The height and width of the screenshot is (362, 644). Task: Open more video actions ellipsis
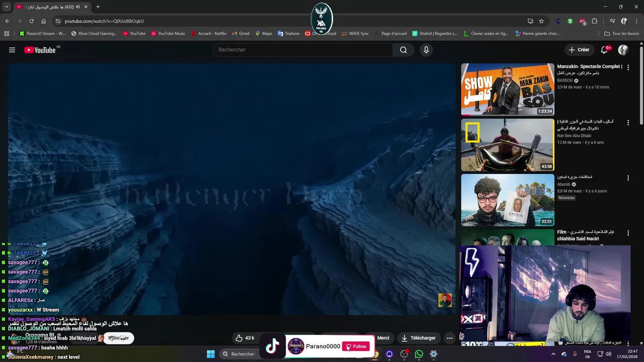click(450, 338)
